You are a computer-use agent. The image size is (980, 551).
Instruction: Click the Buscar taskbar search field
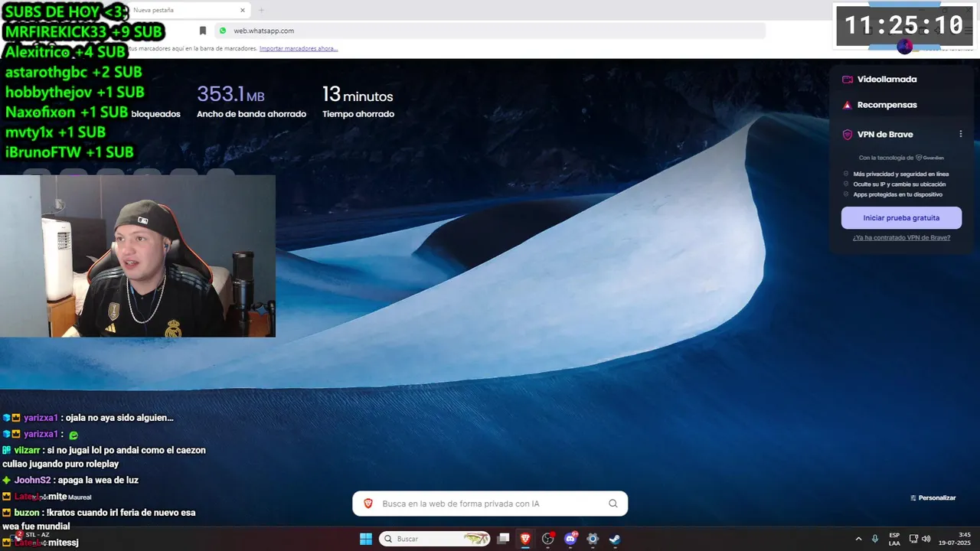pyautogui.click(x=435, y=539)
